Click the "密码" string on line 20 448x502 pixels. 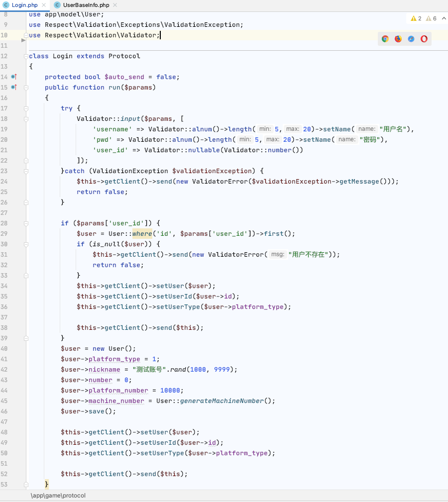(x=370, y=140)
